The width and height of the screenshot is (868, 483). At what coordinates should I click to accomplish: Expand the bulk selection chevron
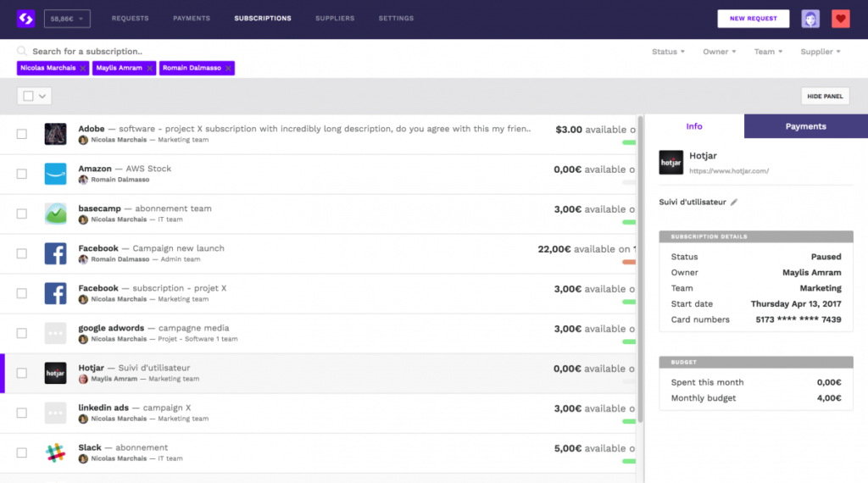42,97
